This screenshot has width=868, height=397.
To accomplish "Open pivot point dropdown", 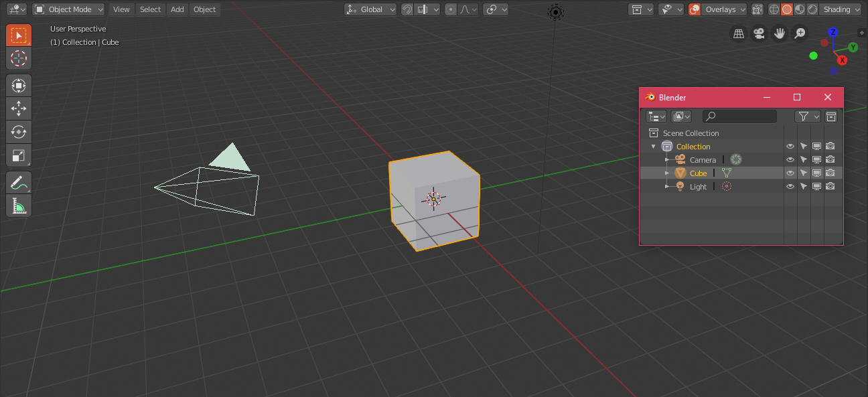I will [x=496, y=9].
